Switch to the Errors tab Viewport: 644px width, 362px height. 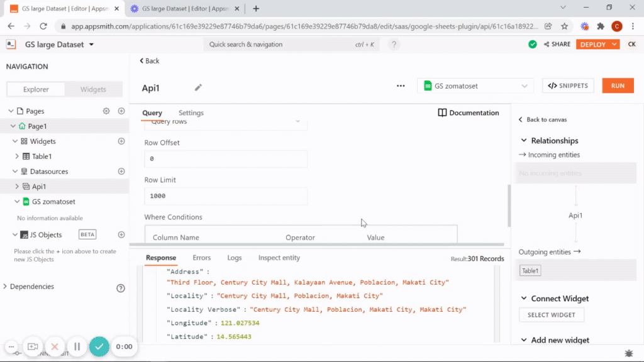201,258
